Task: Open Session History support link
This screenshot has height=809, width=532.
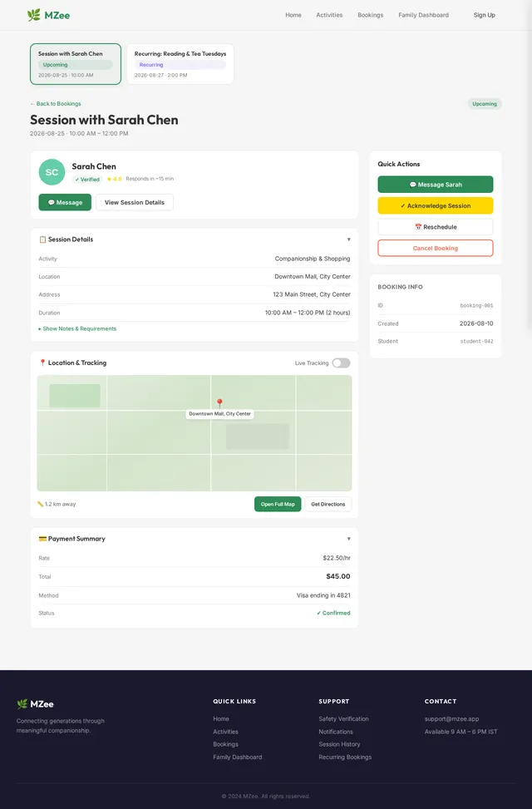Action: (x=339, y=744)
